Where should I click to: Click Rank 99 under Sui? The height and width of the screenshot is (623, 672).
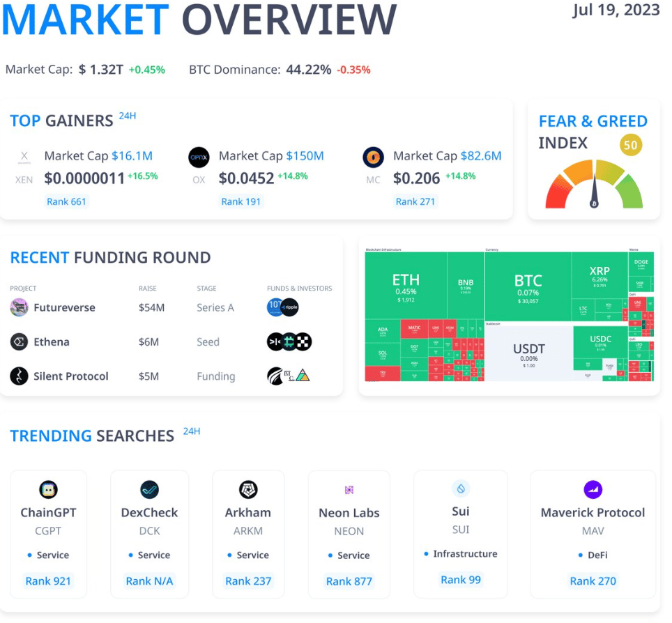pyautogui.click(x=461, y=580)
